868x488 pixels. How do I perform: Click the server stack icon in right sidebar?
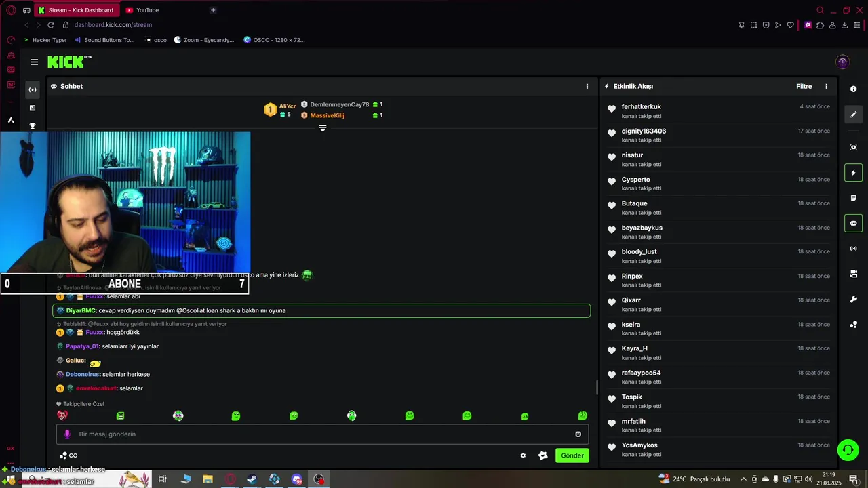pos(853,274)
